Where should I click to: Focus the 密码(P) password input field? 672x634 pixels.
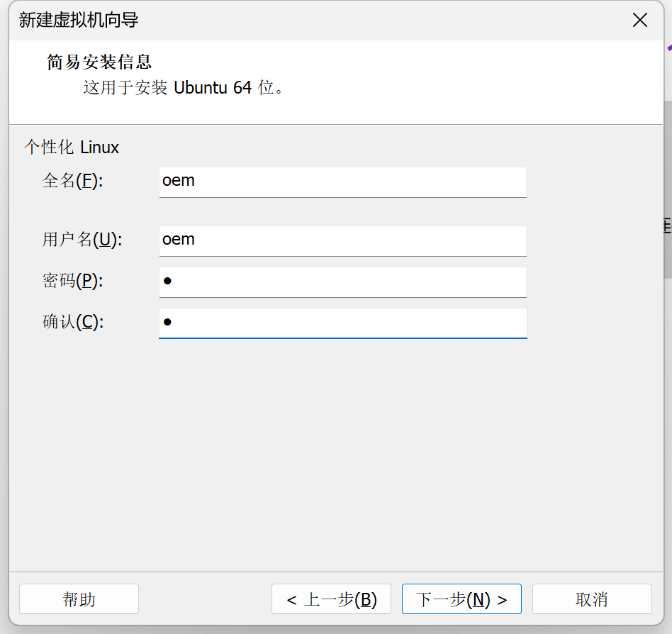click(342, 282)
